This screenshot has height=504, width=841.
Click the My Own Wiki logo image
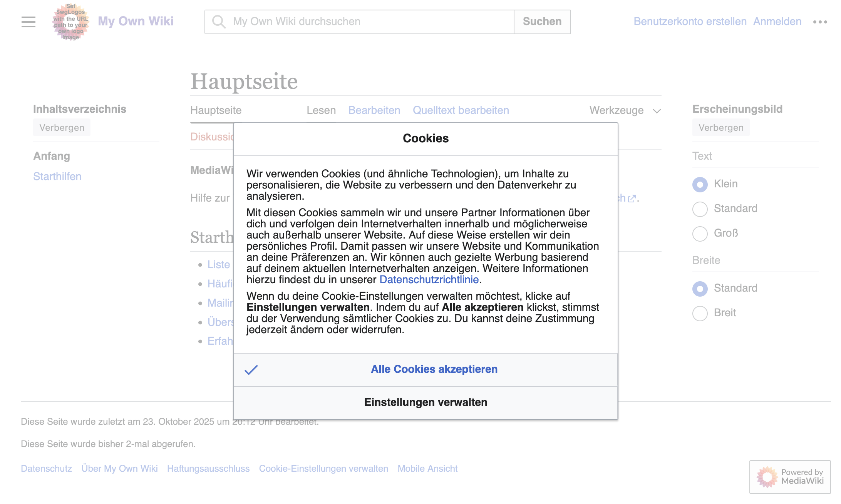point(71,22)
